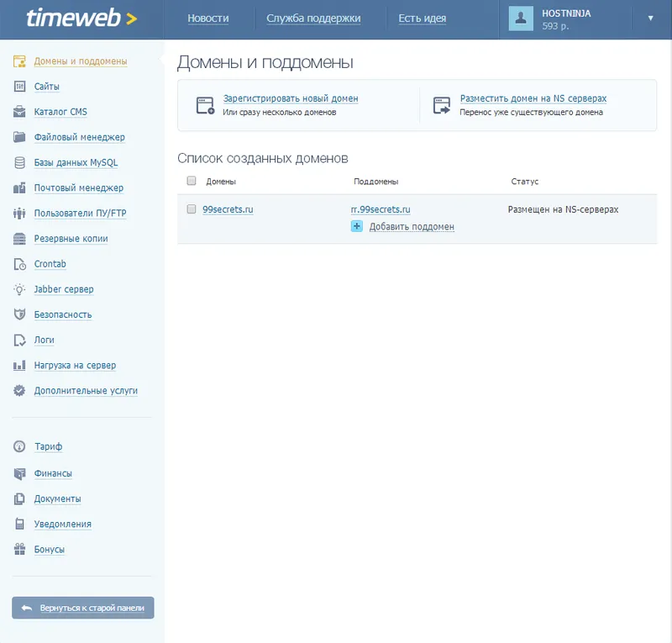The image size is (672, 643).
Task: Click the timeweb logo
Action: 81,18
